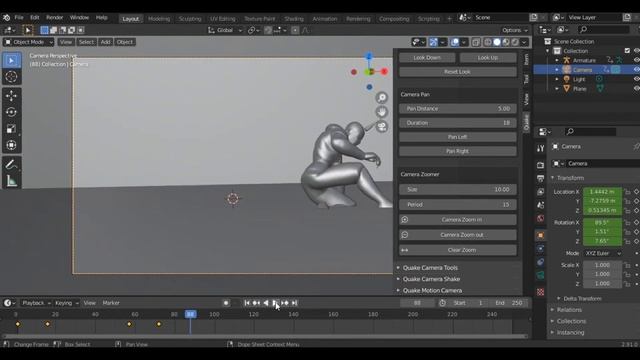The height and width of the screenshot is (360, 640).
Task: Click the Look Down button
Action: coord(427,58)
